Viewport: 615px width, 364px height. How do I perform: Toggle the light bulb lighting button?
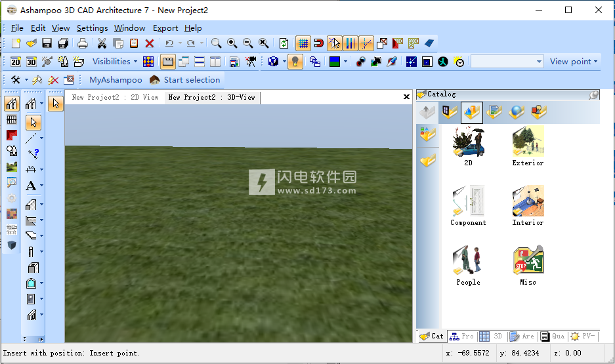[295, 62]
